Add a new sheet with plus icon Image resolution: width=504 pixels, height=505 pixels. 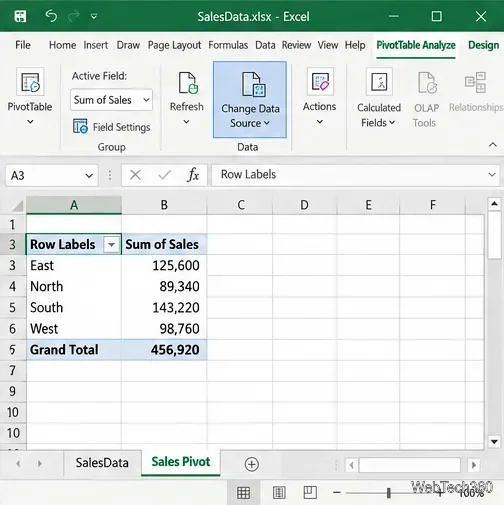(x=252, y=464)
